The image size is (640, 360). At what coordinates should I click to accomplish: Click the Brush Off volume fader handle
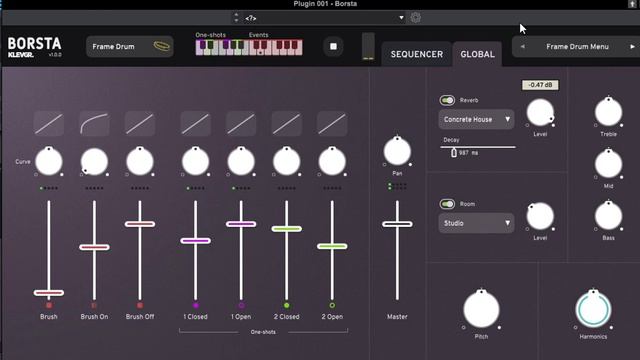140,224
